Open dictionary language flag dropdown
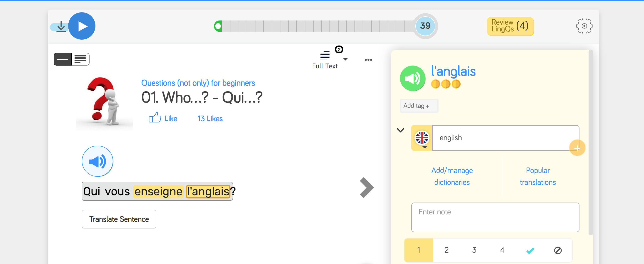 (x=422, y=138)
